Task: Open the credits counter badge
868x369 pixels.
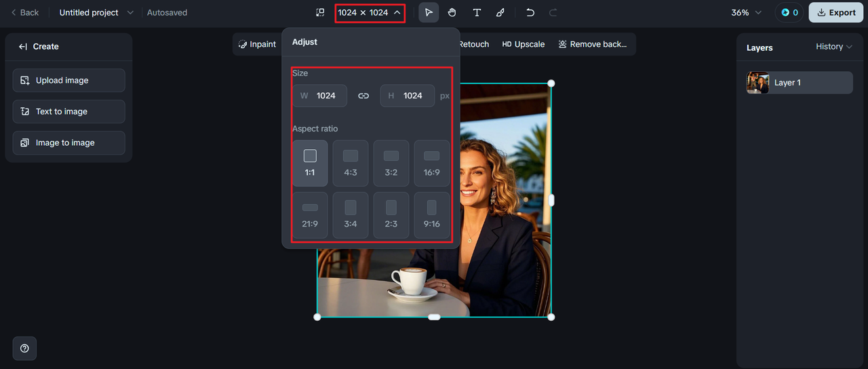Action: (x=789, y=12)
